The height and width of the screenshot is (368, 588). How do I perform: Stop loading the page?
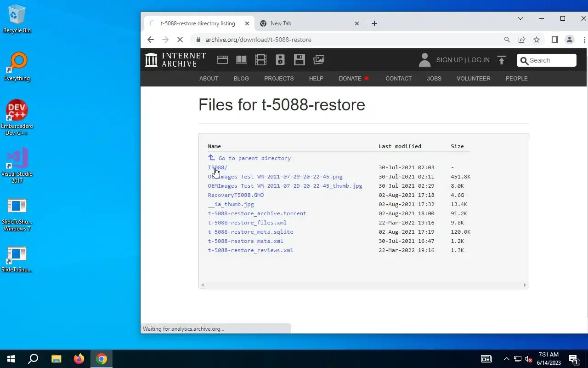point(181,40)
